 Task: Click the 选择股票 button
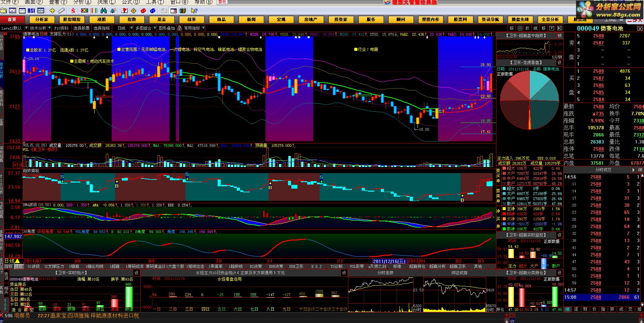[81, 28]
